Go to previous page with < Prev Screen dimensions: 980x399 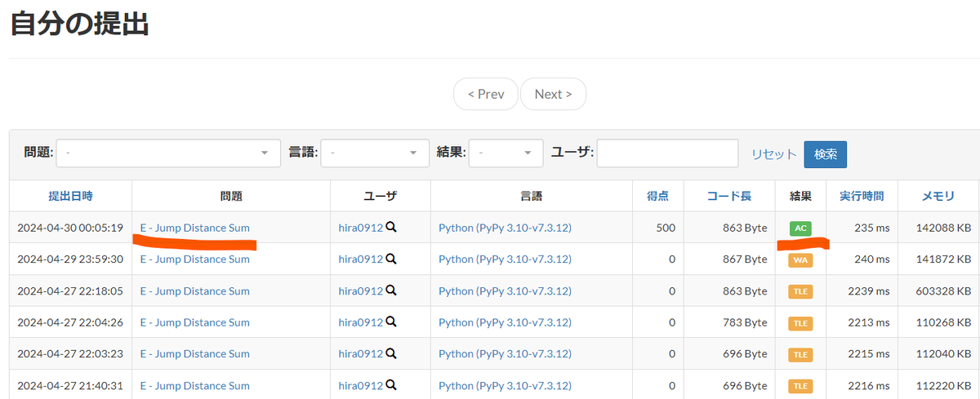[x=486, y=94]
